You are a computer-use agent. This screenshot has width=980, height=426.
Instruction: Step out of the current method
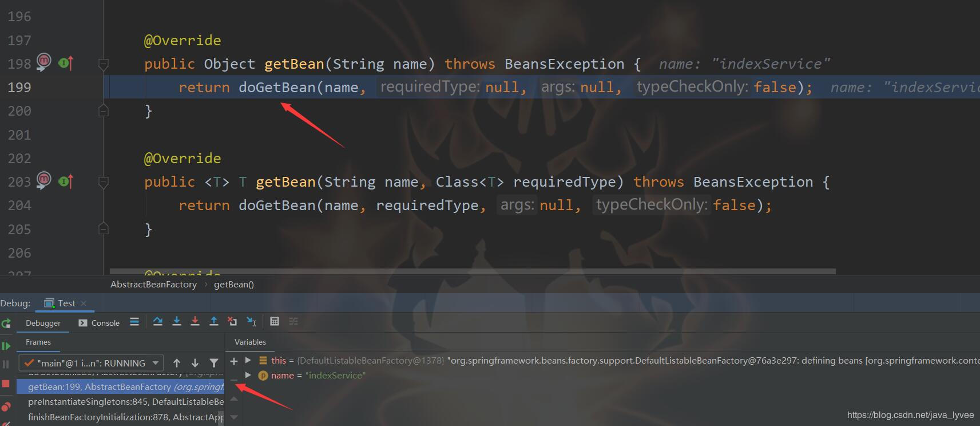click(214, 322)
